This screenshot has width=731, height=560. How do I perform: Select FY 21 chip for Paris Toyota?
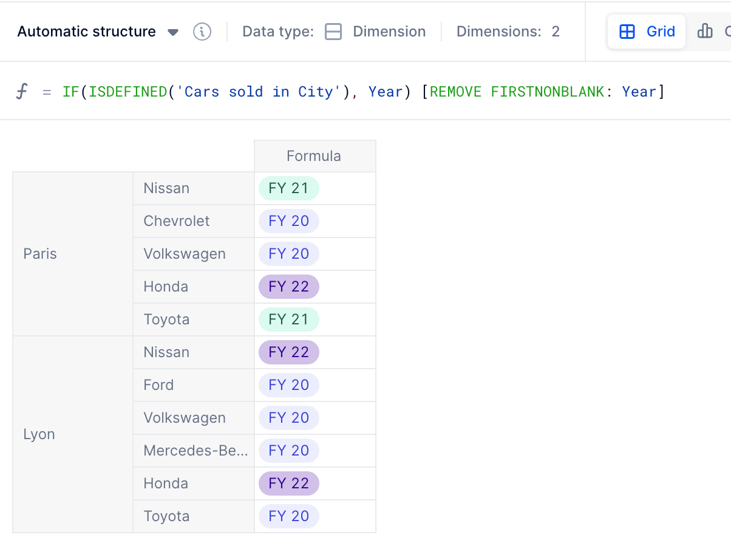[x=289, y=319]
